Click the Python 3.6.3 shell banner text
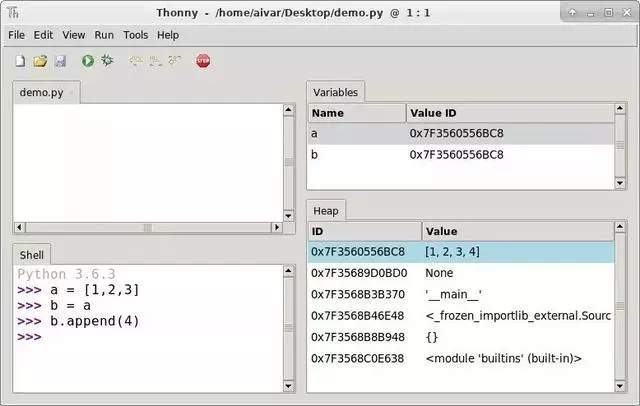This screenshot has height=406, width=640. tap(67, 274)
